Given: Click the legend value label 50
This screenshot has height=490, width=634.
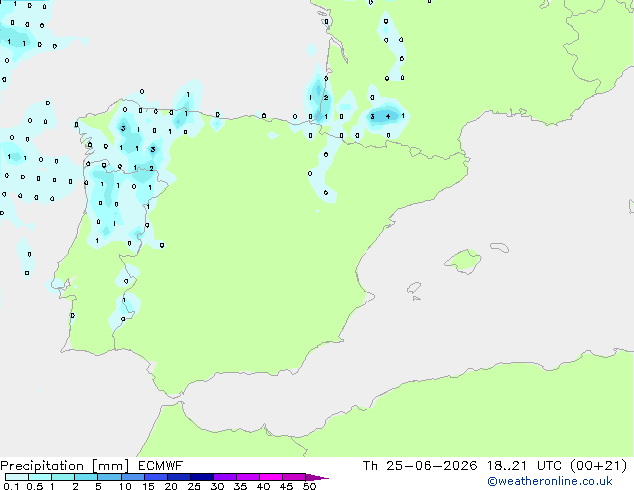Looking at the screenshot, I should (x=309, y=486).
